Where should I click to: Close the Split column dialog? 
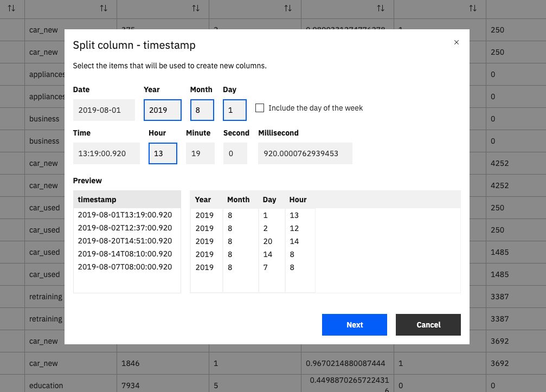[x=456, y=42]
